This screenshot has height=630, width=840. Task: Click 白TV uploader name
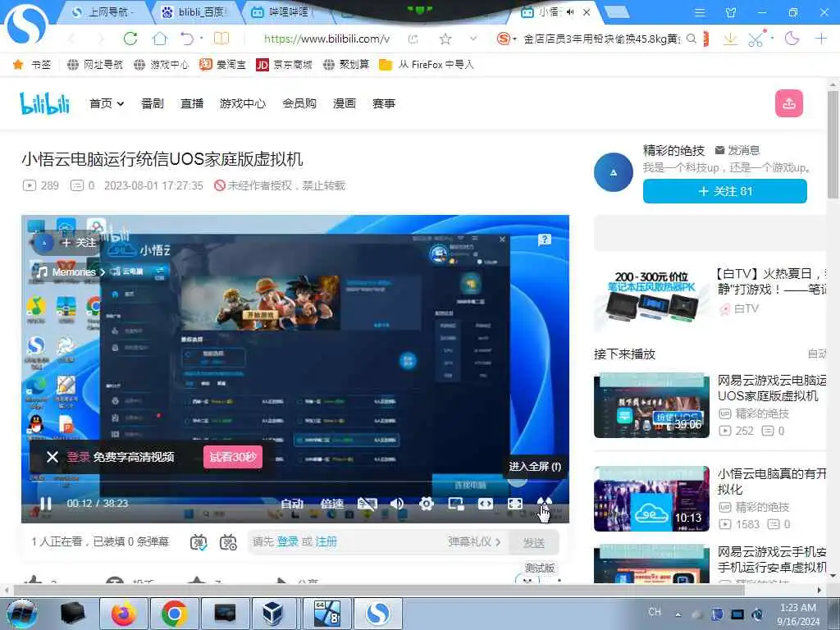746,308
